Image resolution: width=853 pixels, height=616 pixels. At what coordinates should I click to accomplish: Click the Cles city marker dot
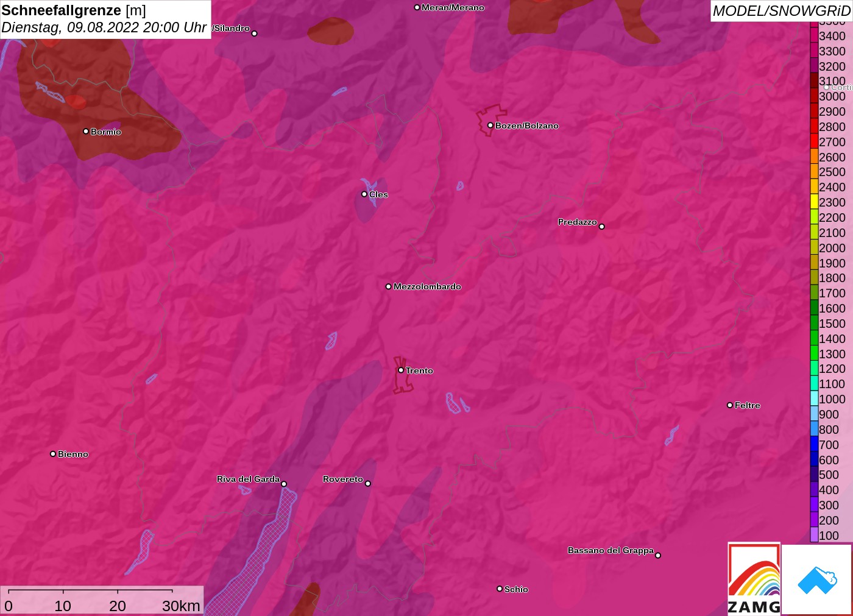pyautogui.click(x=364, y=194)
